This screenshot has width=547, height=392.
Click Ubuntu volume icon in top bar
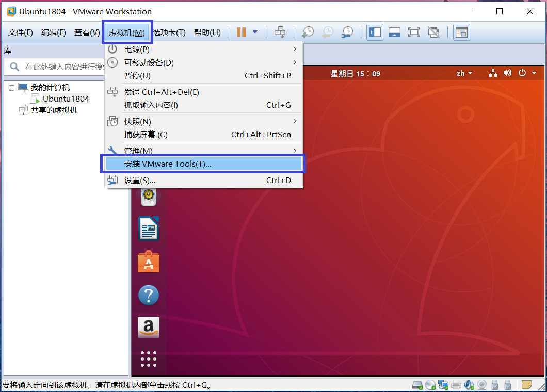(x=507, y=73)
